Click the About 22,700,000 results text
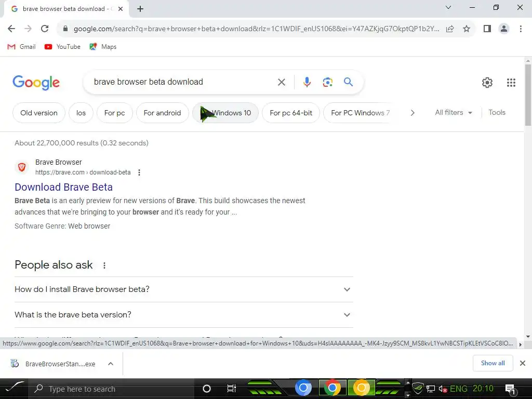Viewport: 532px width, 399px height. (82, 143)
